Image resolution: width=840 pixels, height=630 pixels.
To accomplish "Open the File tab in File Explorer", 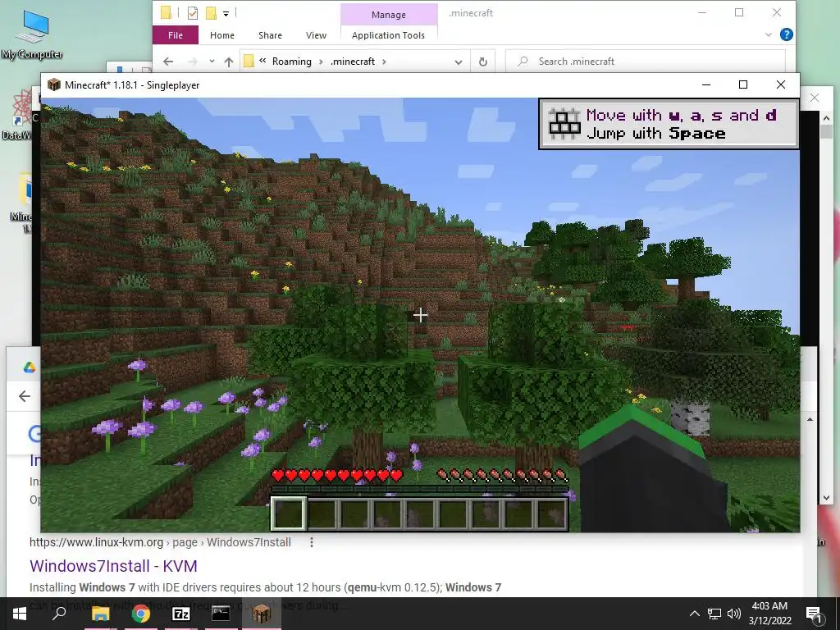I will click(176, 35).
